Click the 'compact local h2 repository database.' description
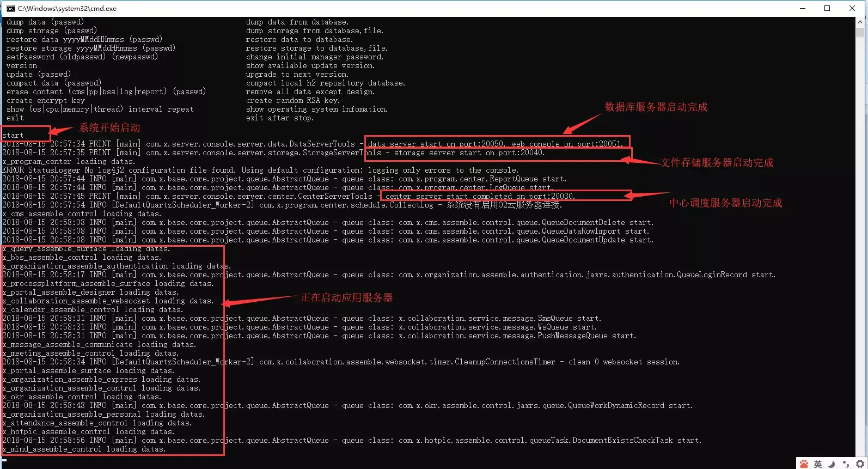The height and width of the screenshot is (469, 868). pos(326,83)
